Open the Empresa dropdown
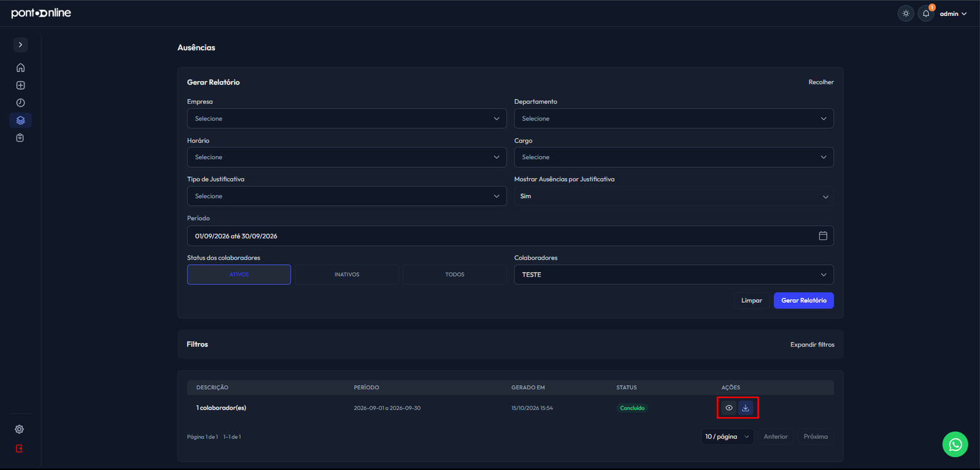Image resolution: width=980 pixels, height=470 pixels. (x=347, y=119)
